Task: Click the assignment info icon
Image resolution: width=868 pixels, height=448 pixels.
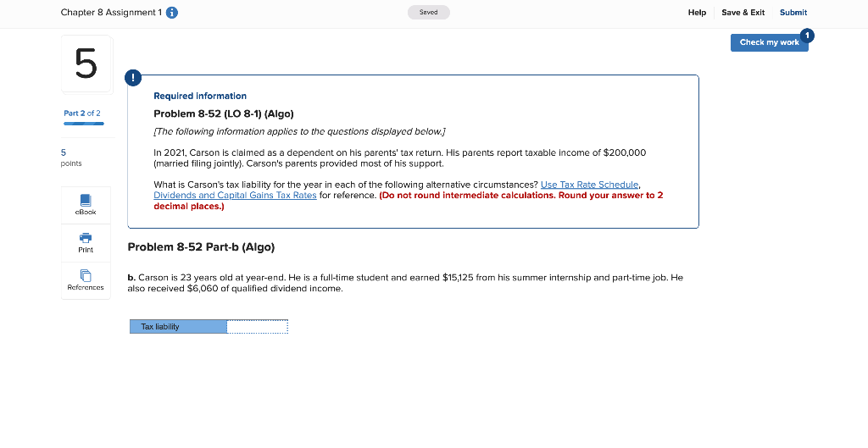Action: tap(172, 13)
